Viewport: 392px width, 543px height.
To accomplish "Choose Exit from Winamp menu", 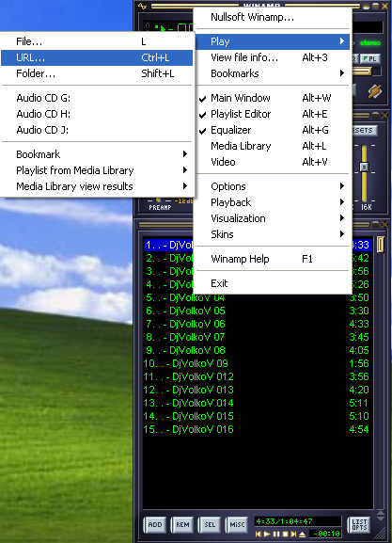I will 273,283.
